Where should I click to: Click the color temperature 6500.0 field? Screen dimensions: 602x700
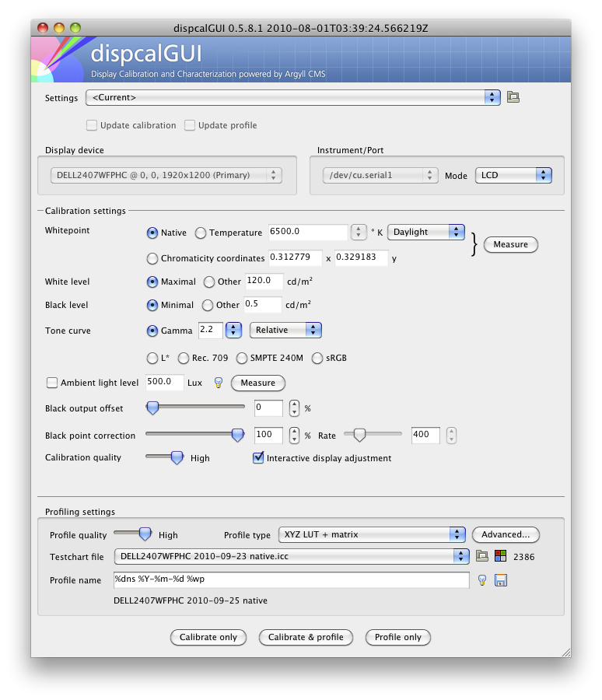(308, 232)
